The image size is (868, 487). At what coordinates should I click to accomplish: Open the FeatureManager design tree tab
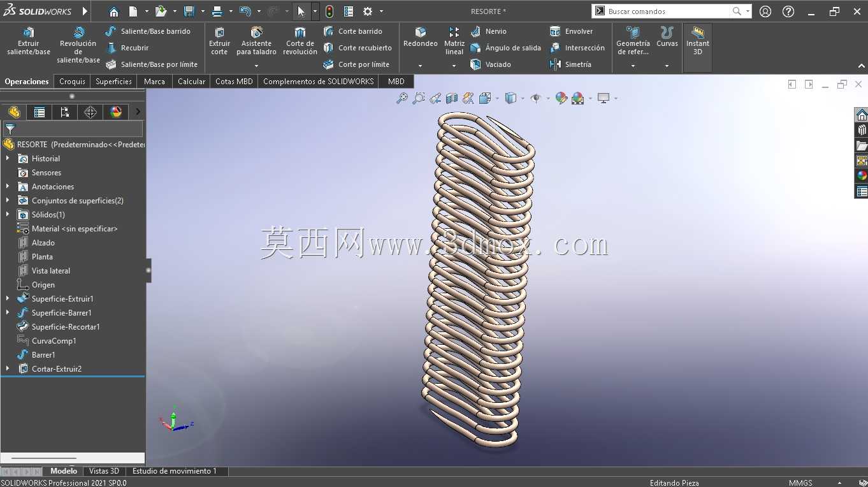(14, 112)
